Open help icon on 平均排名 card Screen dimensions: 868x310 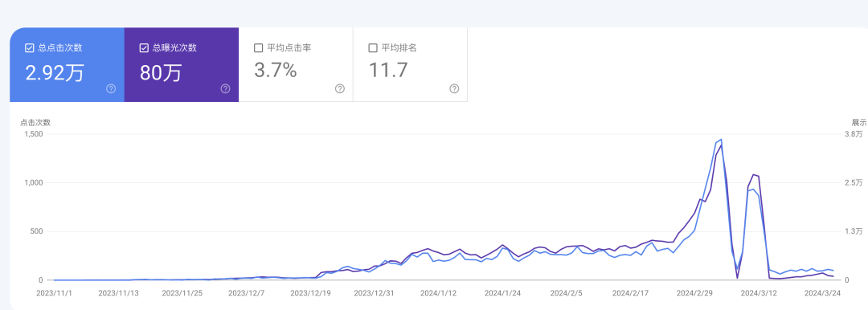click(x=454, y=88)
